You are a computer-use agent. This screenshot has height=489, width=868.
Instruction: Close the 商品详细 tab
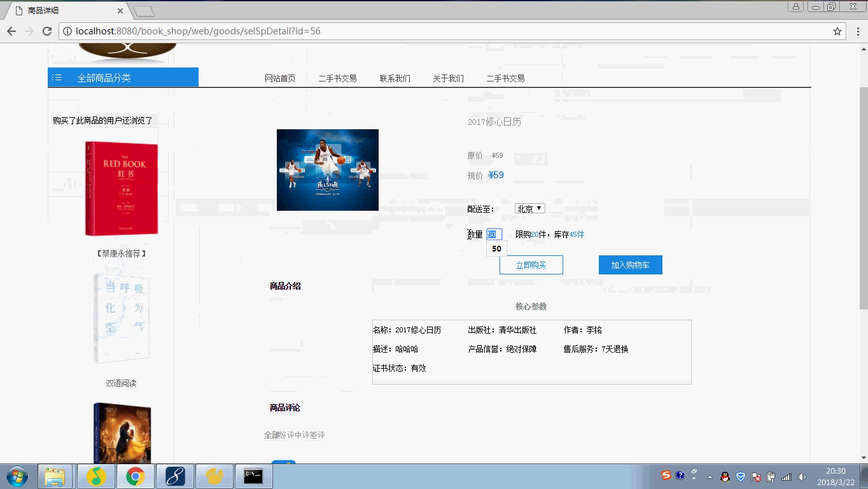121,11
